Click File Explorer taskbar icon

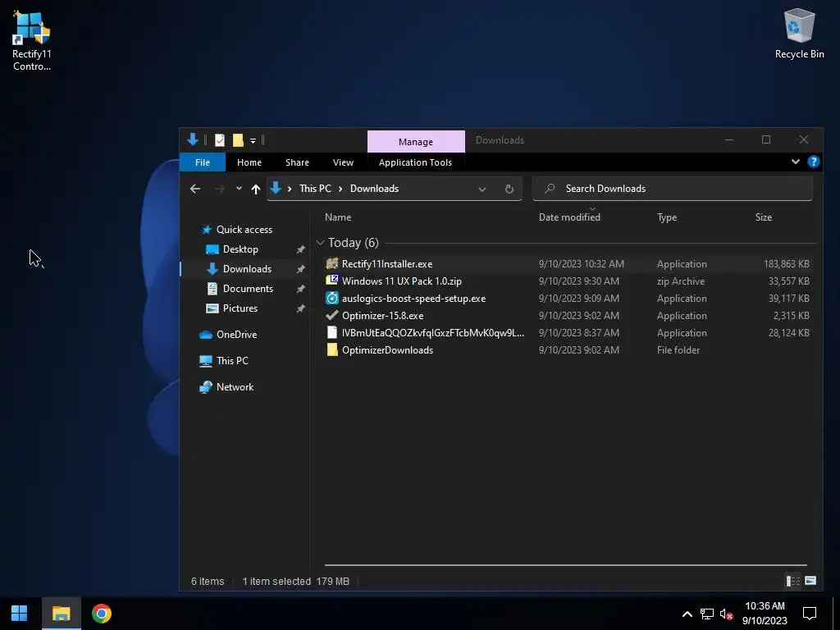(x=61, y=614)
